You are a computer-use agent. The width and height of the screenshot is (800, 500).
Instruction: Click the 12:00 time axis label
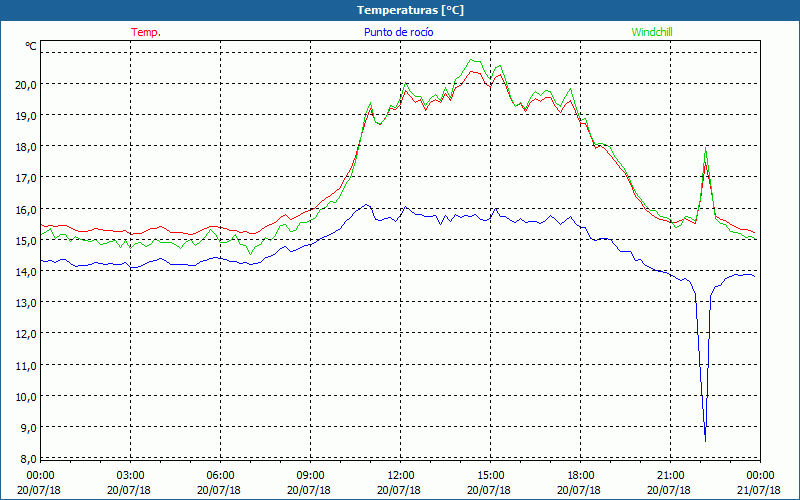[x=401, y=476]
